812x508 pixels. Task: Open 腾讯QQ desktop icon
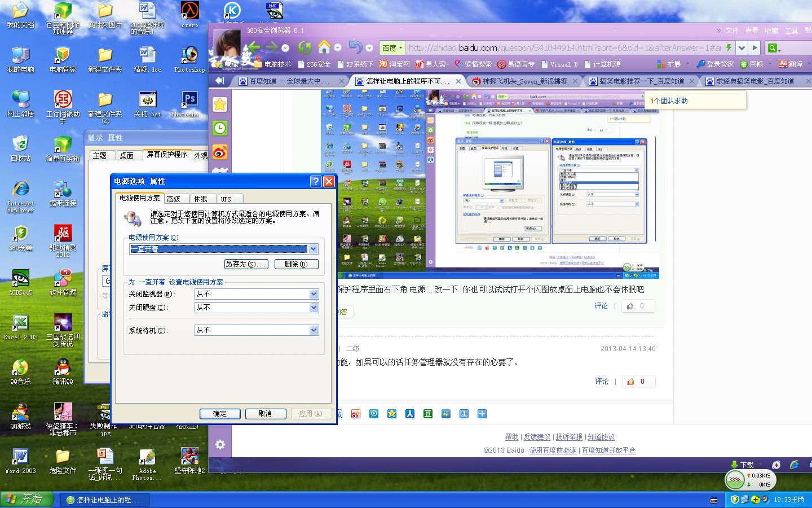[63, 371]
